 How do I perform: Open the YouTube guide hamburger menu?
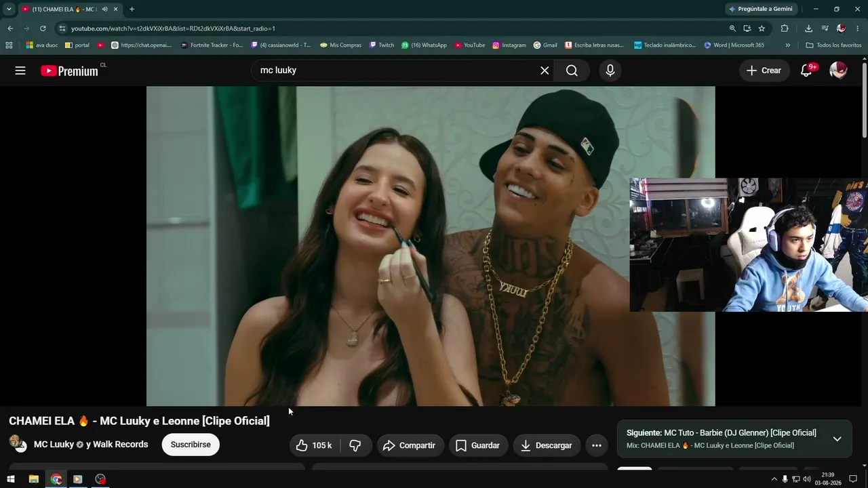pyautogui.click(x=20, y=70)
